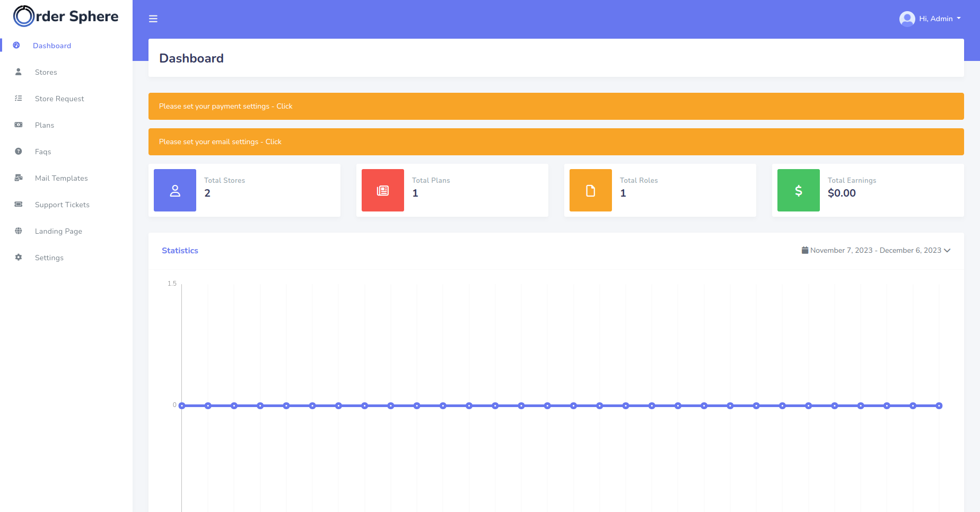Screen dimensions: 980x512
Task: Click the question mark Faqs icon
Action: click(19, 152)
